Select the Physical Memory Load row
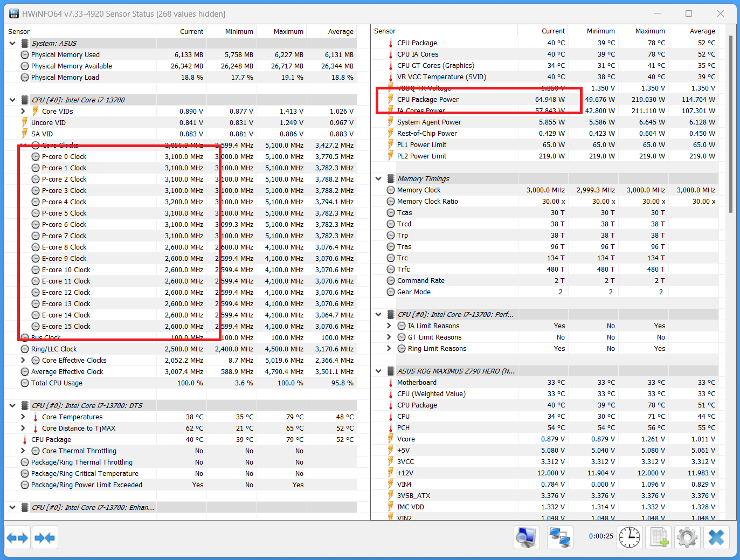Screen dimensions: 740x560 pos(181,77)
